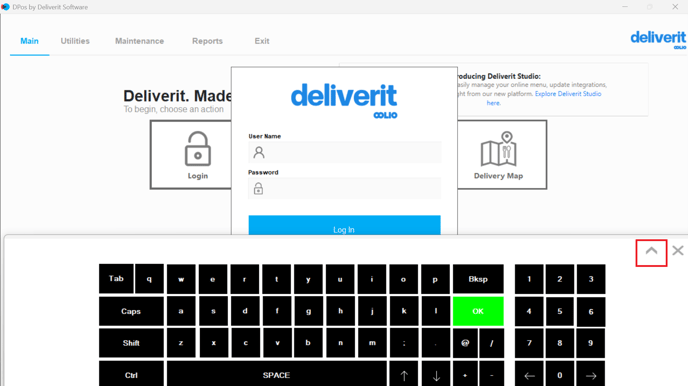Screen dimensions: 688x386
Task: Tap the @ symbol key
Action: point(465,343)
